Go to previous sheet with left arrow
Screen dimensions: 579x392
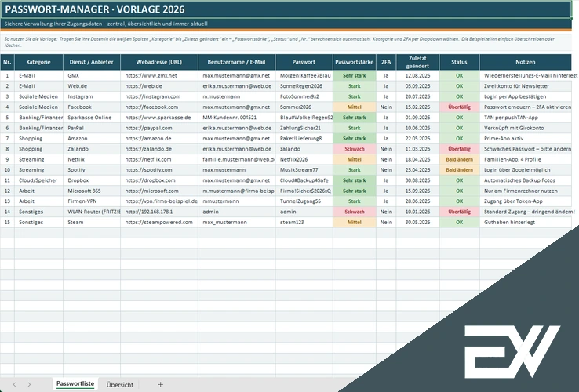pos(14,385)
